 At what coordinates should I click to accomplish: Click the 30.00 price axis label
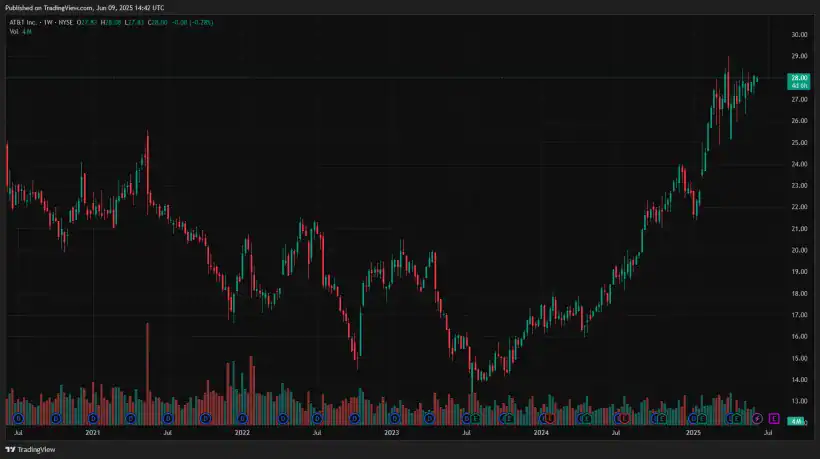798,35
